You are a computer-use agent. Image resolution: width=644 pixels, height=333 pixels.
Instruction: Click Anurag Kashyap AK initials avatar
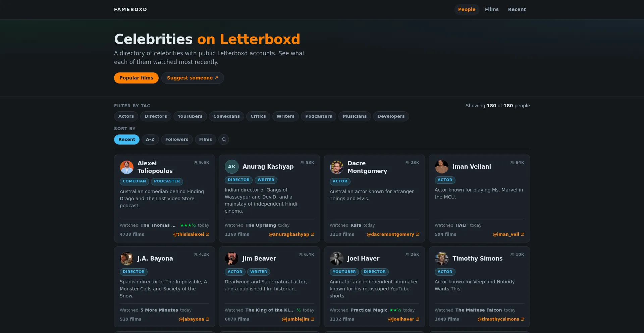click(232, 167)
